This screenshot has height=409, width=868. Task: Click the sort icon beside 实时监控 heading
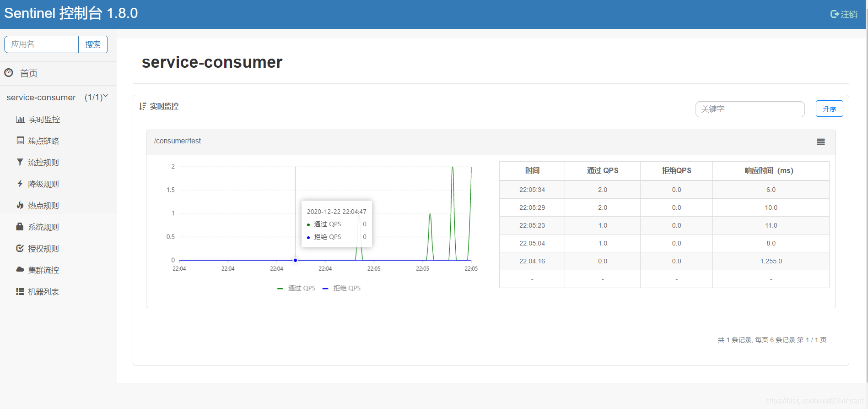pos(143,106)
